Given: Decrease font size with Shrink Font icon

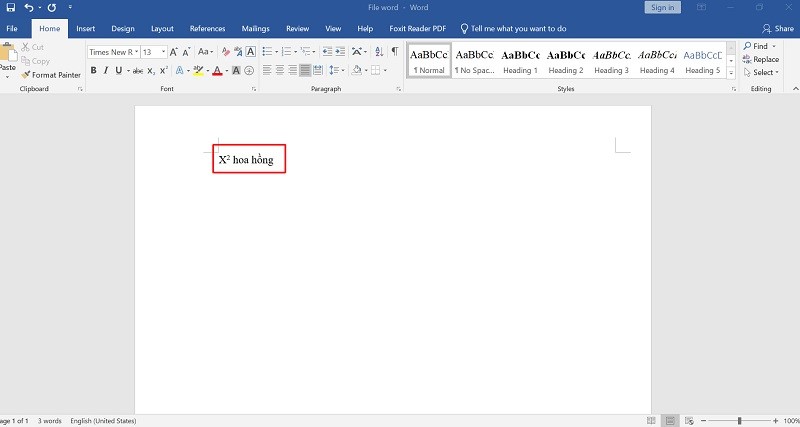Looking at the screenshot, I should point(186,52).
